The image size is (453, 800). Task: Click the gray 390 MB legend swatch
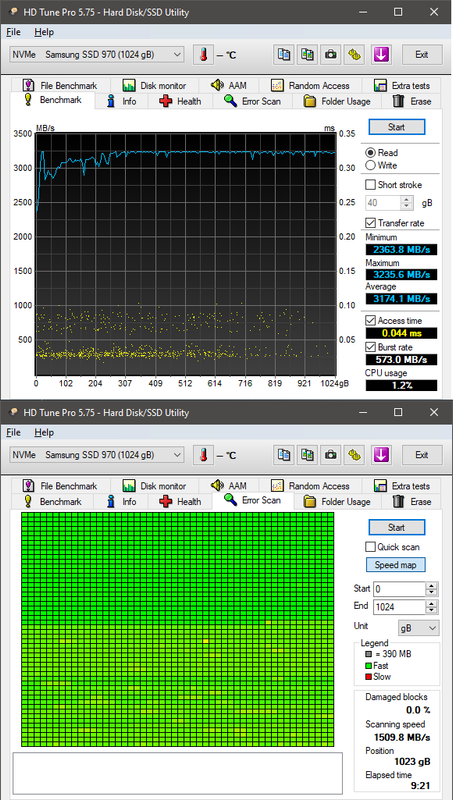pyautogui.click(x=369, y=654)
